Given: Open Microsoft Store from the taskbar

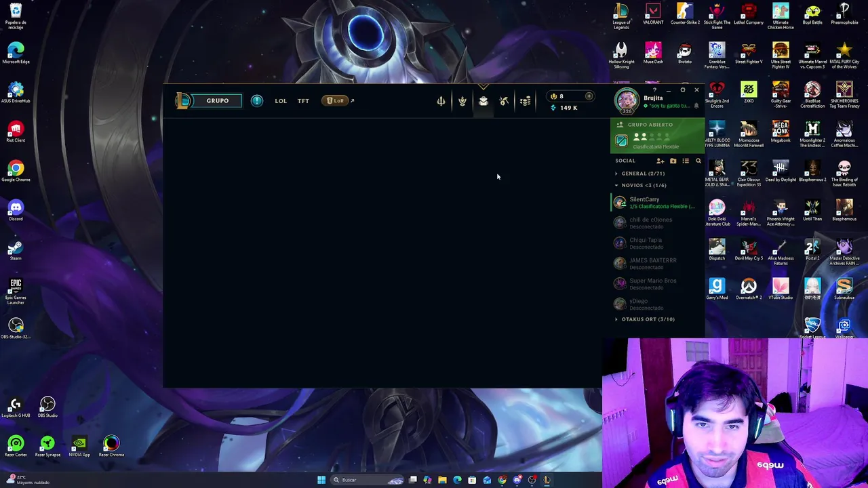Looking at the screenshot, I should point(472,480).
